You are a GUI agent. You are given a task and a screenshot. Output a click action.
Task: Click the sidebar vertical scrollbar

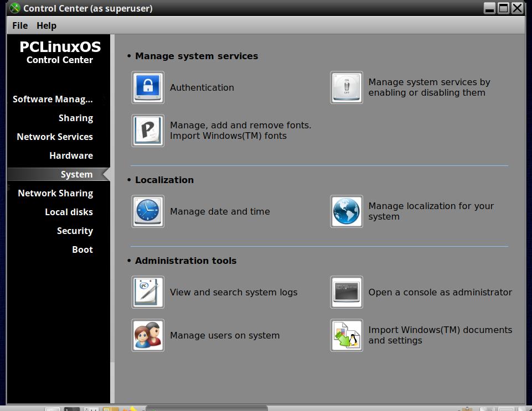(x=112, y=218)
